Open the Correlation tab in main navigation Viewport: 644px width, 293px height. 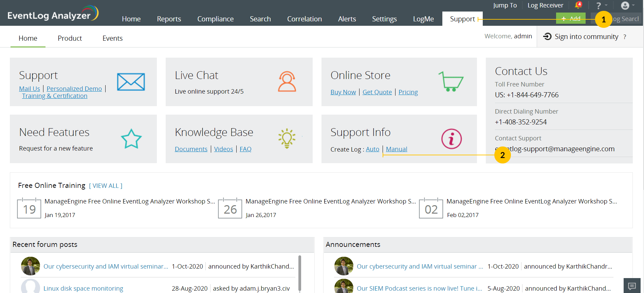tap(304, 19)
